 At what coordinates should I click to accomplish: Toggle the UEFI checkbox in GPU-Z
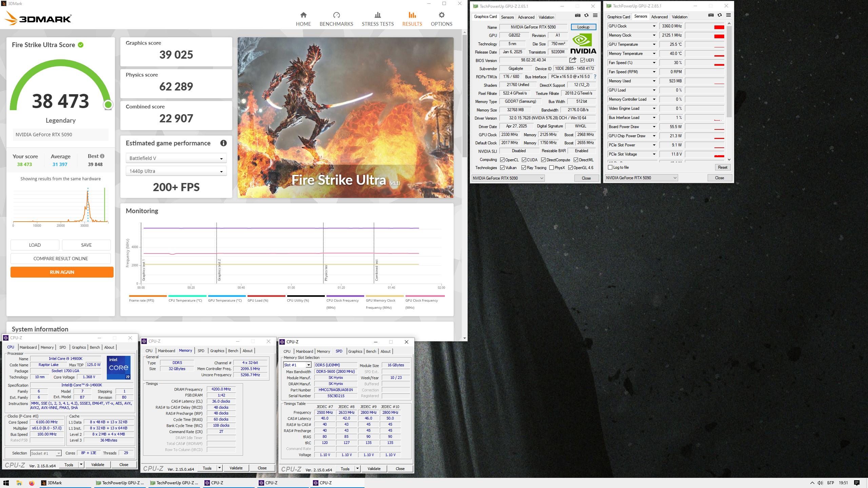583,60
